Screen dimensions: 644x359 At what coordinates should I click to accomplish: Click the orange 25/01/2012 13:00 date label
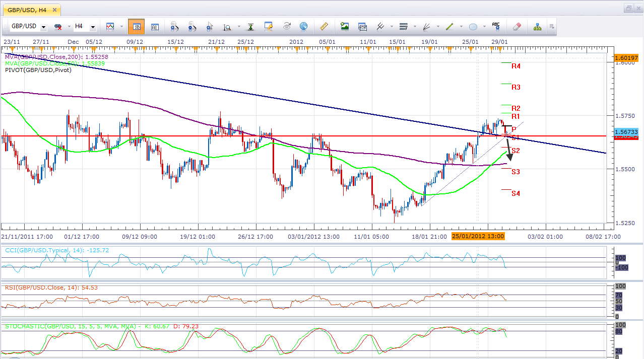click(478, 236)
